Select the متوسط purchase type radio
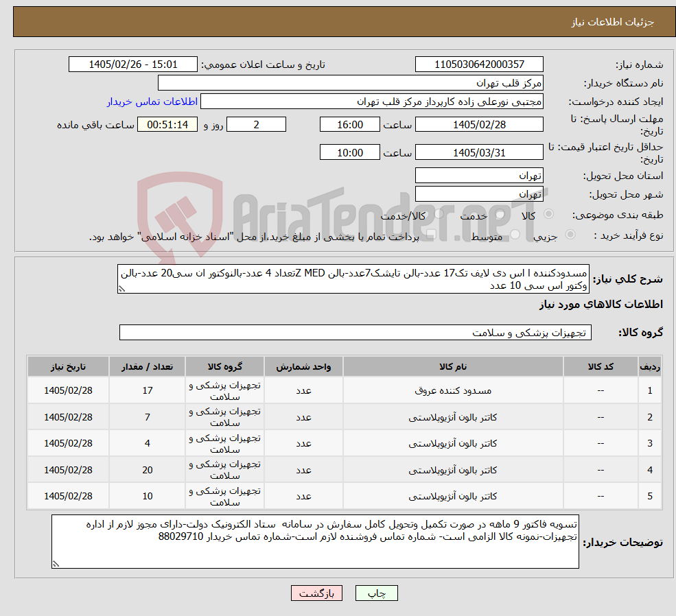 [x=515, y=235]
